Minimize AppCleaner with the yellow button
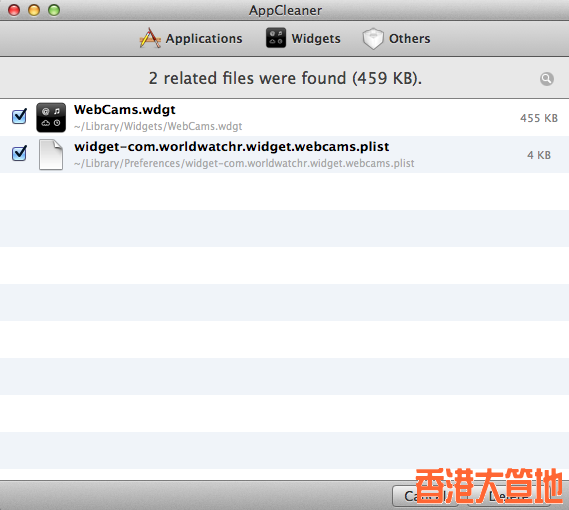 (x=34, y=10)
